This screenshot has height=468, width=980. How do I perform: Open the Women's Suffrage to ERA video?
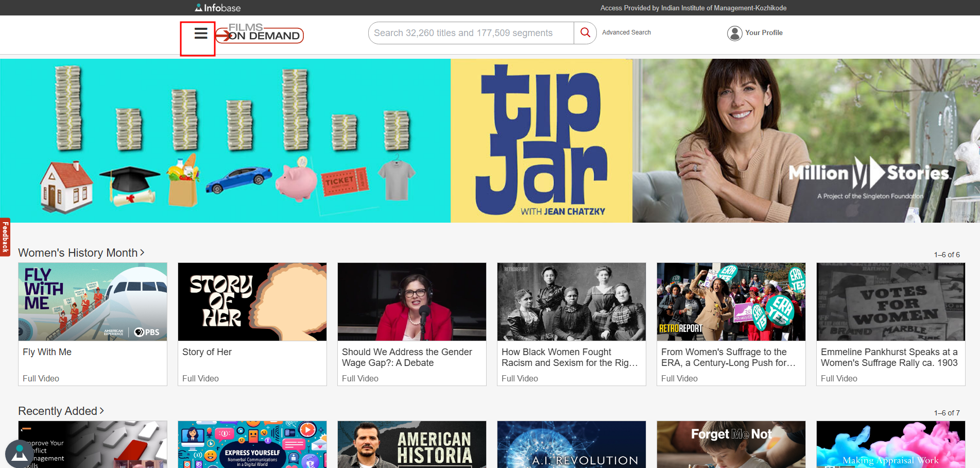click(x=731, y=302)
